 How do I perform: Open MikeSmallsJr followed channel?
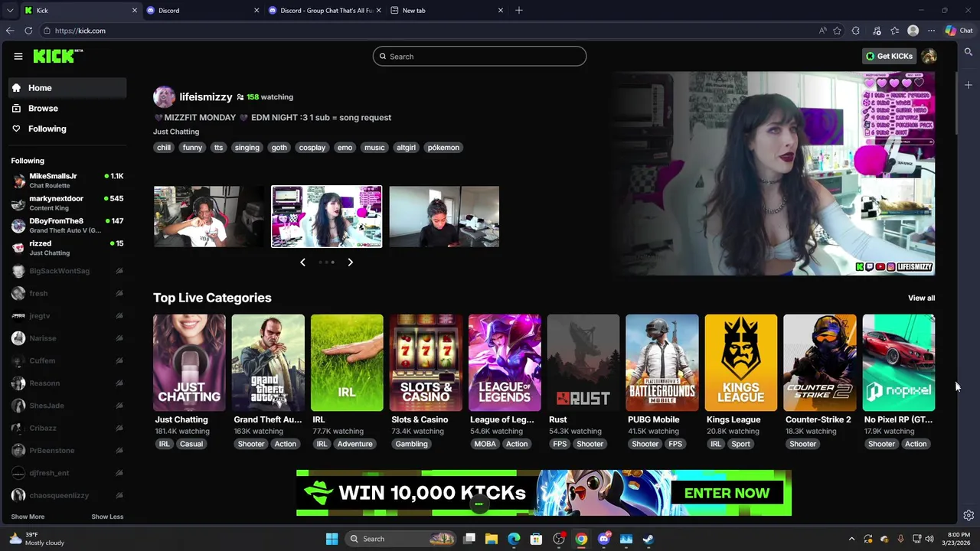pyautogui.click(x=68, y=181)
